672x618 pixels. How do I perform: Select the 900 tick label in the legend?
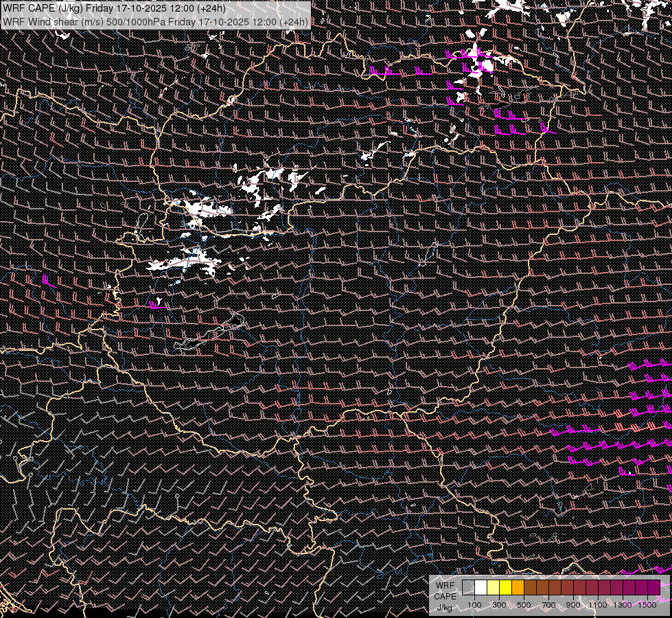pyautogui.click(x=573, y=605)
